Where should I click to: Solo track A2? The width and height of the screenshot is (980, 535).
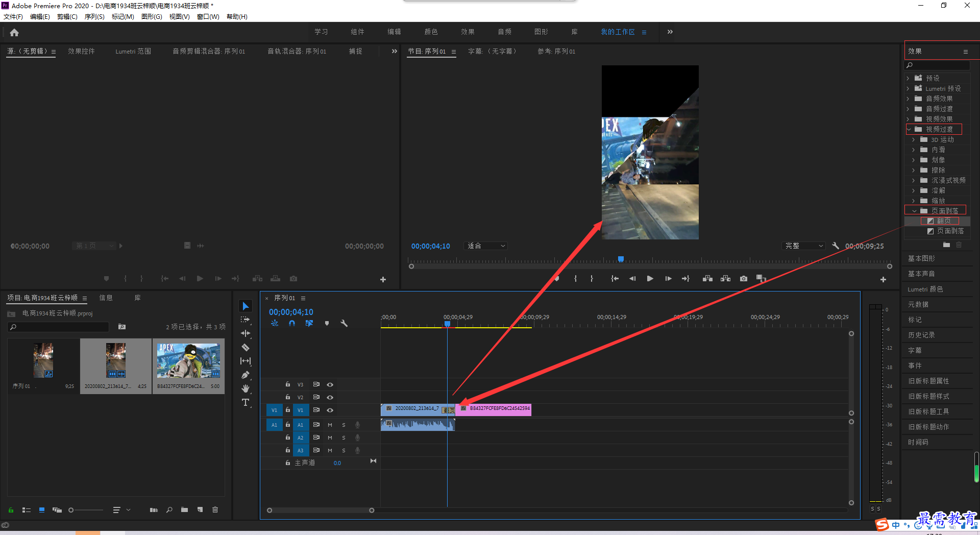click(344, 437)
